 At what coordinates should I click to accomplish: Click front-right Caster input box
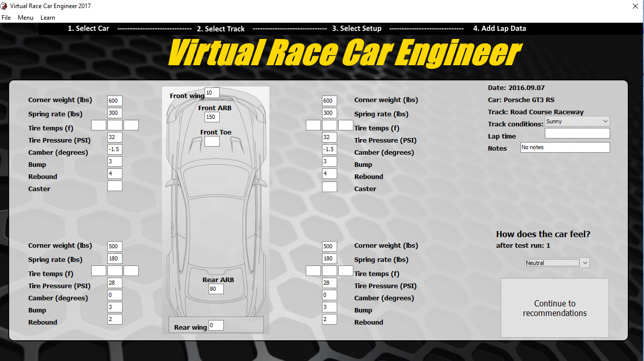click(x=330, y=187)
